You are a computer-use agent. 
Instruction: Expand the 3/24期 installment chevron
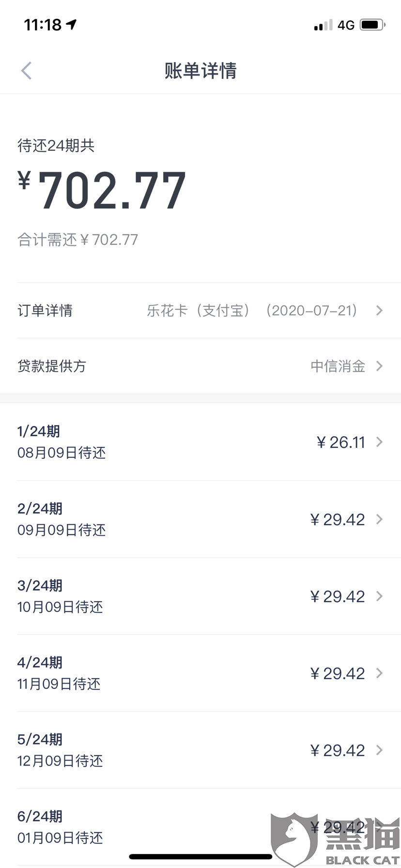pyautogui.click(x=380, y=596)
